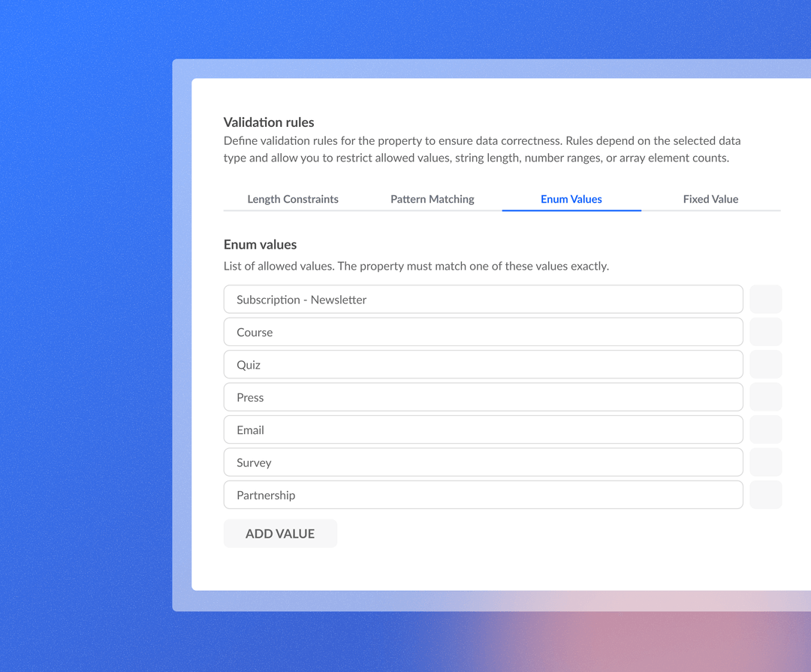The image size is (811, 672).
Task: Focus the Email enum input
Action: pyautogui.click(x=483, y=429)
